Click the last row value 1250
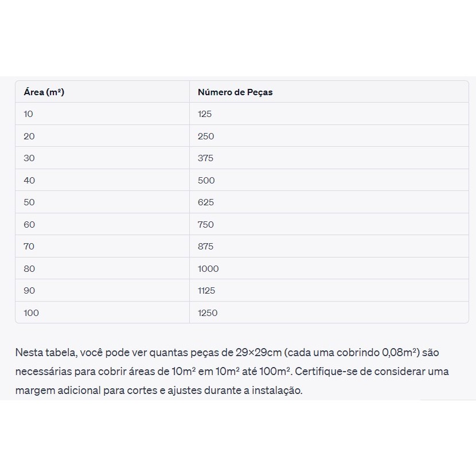The image size is (476, 476). 329,313
